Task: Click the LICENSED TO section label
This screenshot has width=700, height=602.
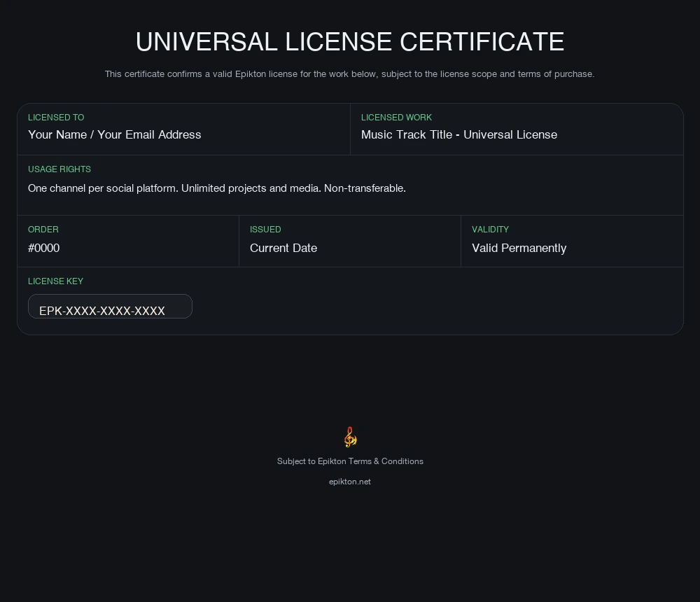Action: 55,118
